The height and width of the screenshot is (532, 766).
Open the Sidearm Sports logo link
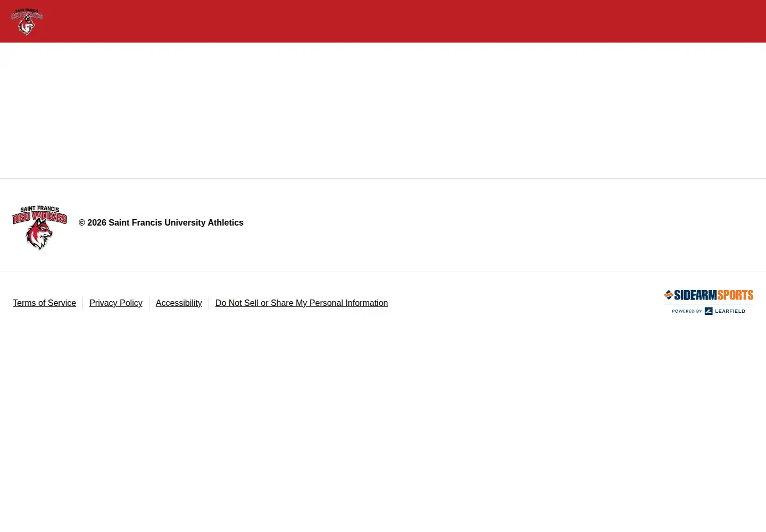[x=709, y=295]
